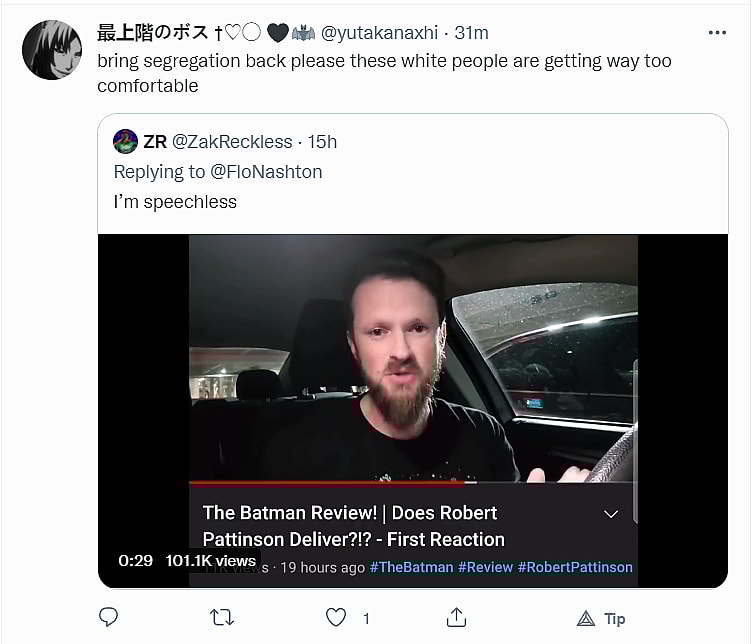This screenshot has height=644, width=754.
Task: Expand the video title chevron
Action: click(x=611, y=514)
